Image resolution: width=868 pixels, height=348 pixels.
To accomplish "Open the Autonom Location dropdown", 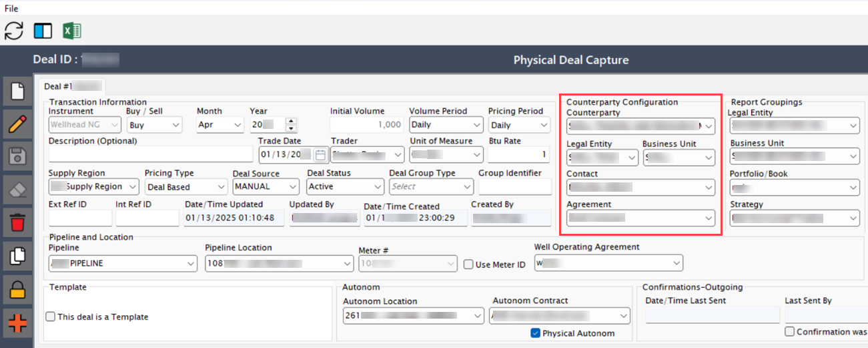I will pos(414,315).
